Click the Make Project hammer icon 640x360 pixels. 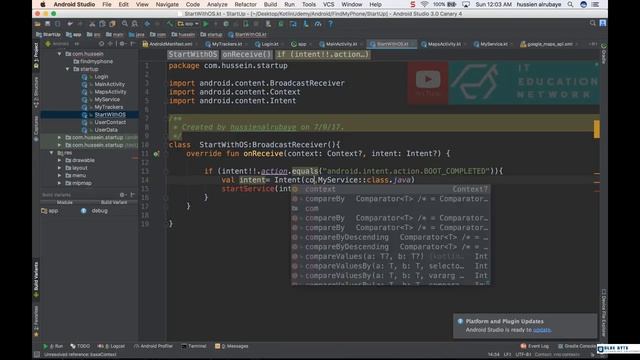[170, 24]
